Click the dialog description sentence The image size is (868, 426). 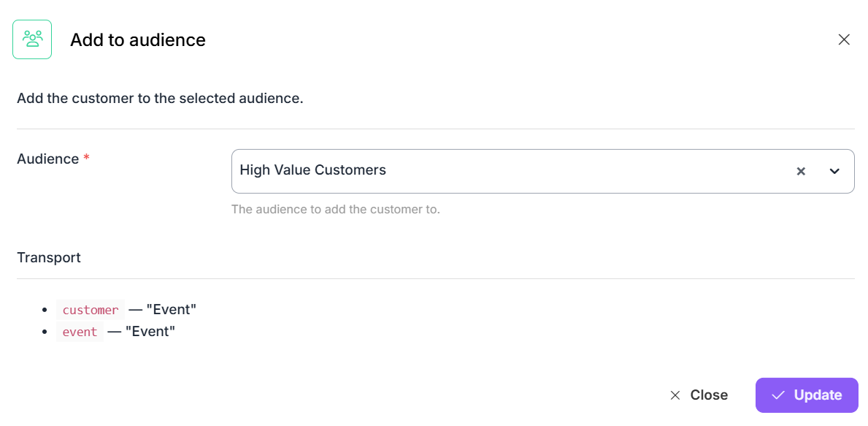tap(160, 99)
